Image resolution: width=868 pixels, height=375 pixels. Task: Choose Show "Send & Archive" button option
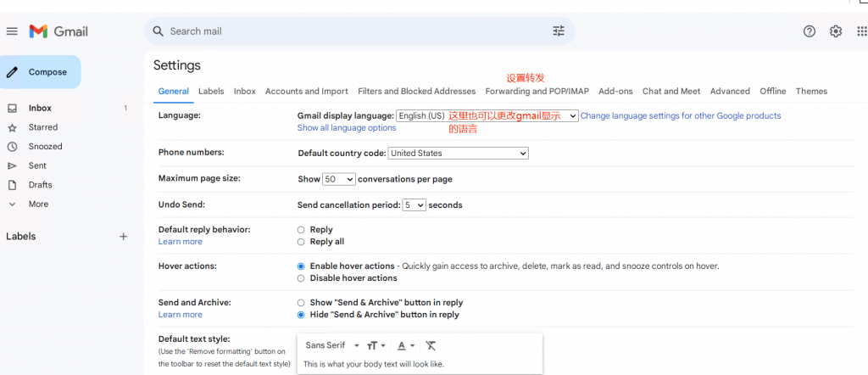301,302
